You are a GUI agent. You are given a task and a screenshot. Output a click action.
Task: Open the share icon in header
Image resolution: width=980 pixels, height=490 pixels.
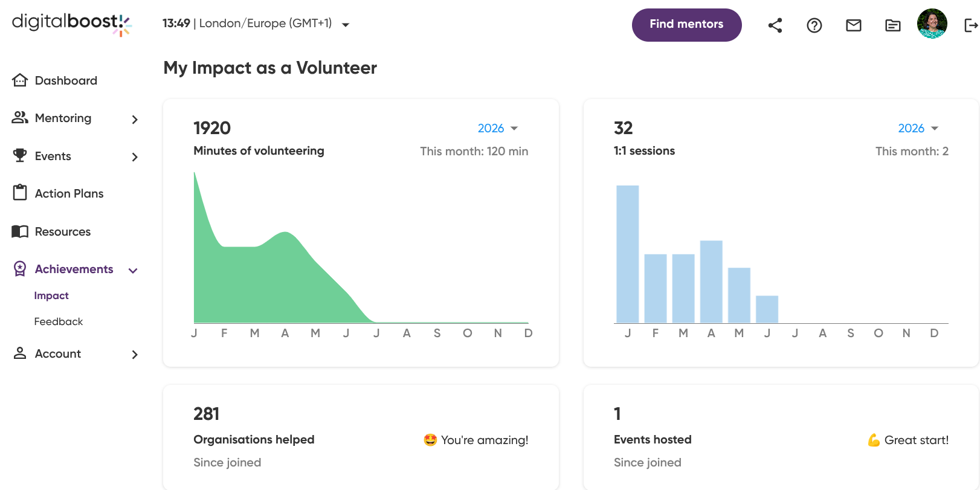(x=775, y=25)
